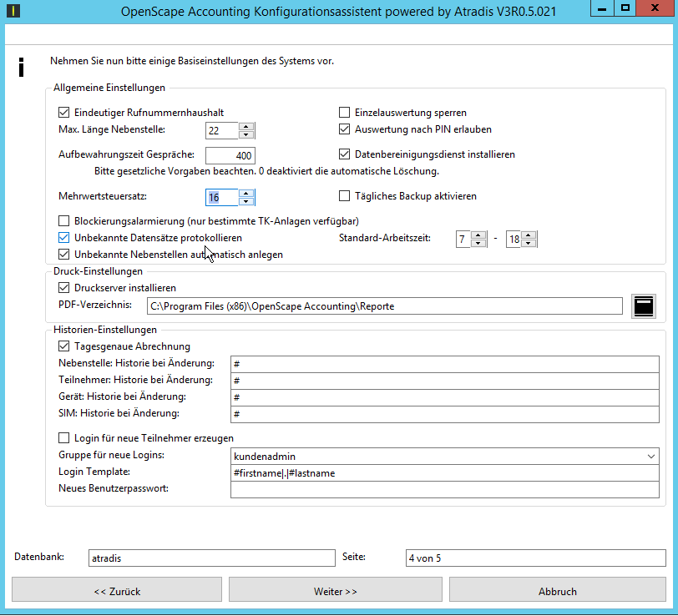This screenshot has width=678, height=616.
Task: Uncheck Datenbereinigungsdienst installieren
Action: tap(344, 154)
